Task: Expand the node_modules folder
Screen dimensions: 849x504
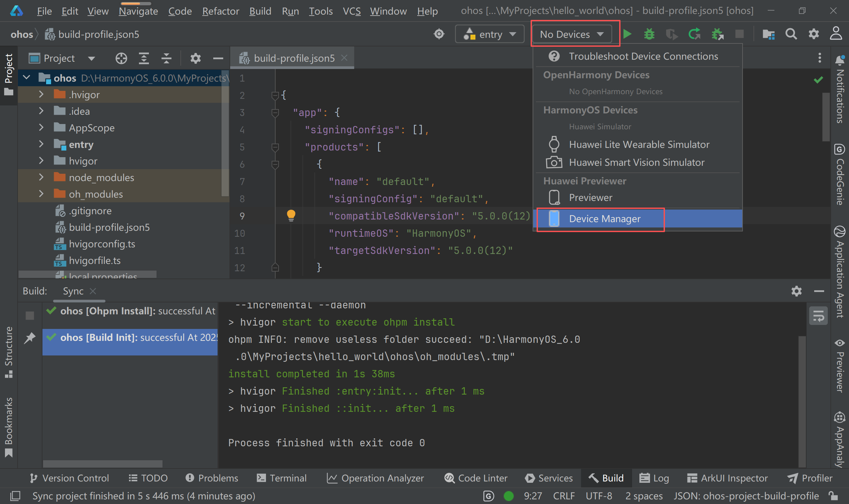Action: tap(41, 177)
